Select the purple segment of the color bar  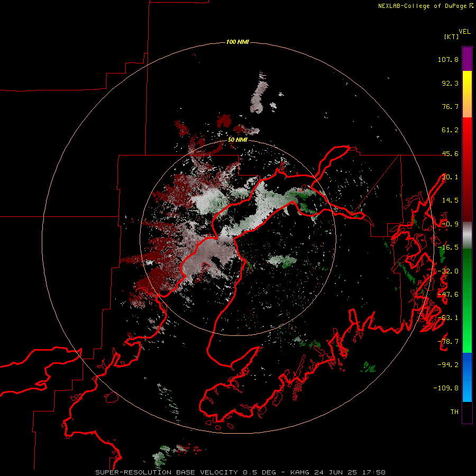[467, 59]
